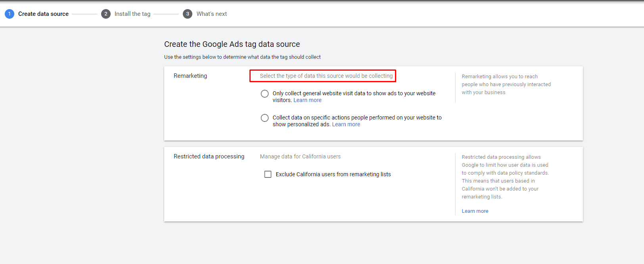Click 'Remarketing allows you to reach' help text
Screen dimensions: 644x264
(x=506, y=84)
